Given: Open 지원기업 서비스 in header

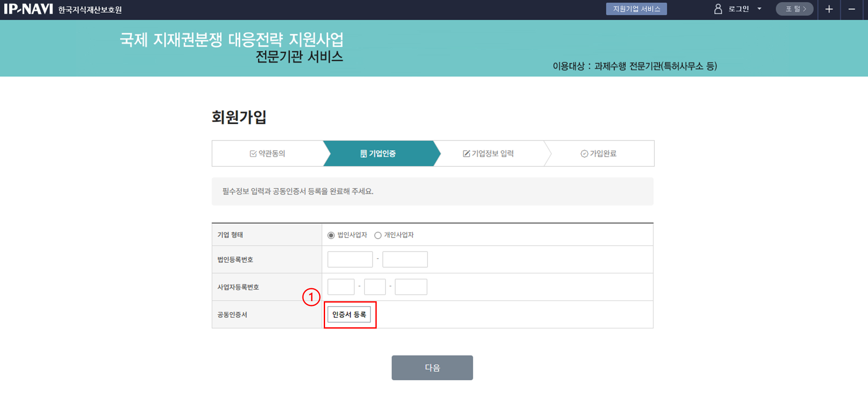Looking at the screenshot, I should 636,9.
